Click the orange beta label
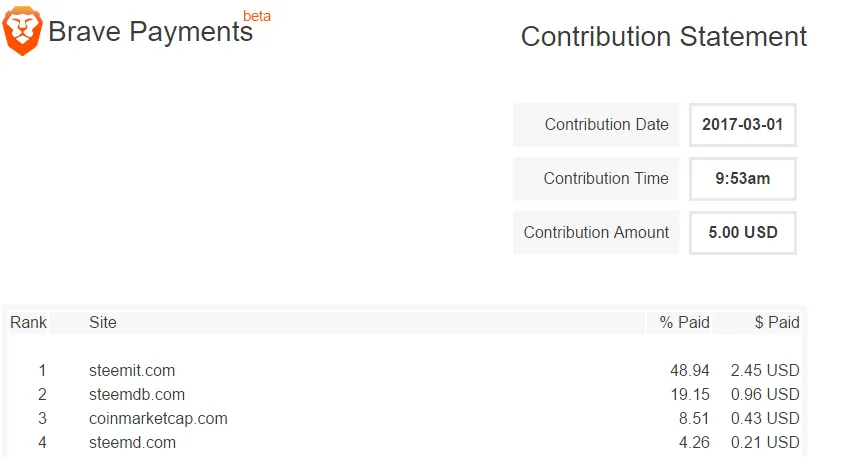 tap(256, 16)
